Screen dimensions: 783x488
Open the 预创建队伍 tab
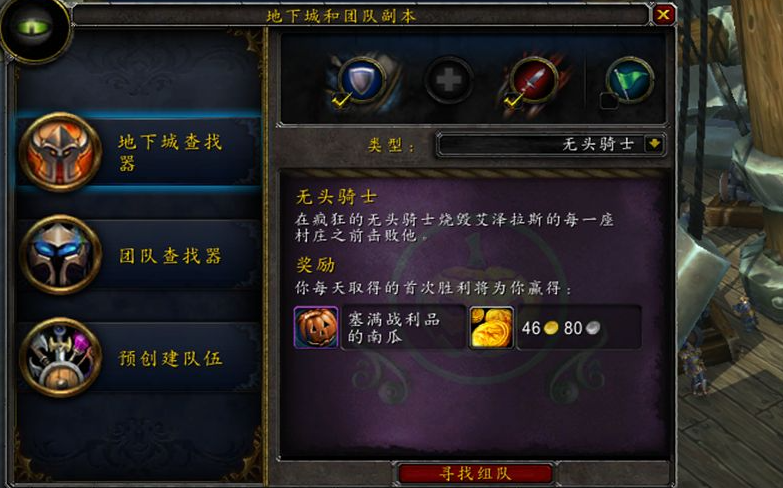(x=139, y=357)
